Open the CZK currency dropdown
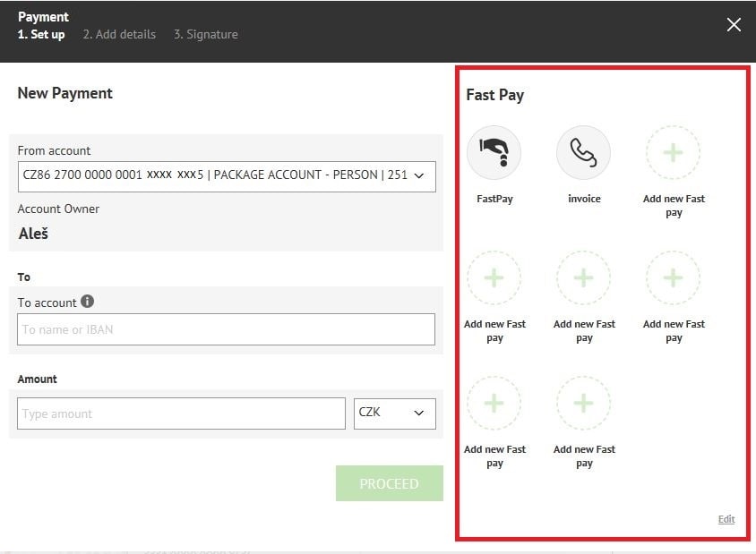 [394, 413]
